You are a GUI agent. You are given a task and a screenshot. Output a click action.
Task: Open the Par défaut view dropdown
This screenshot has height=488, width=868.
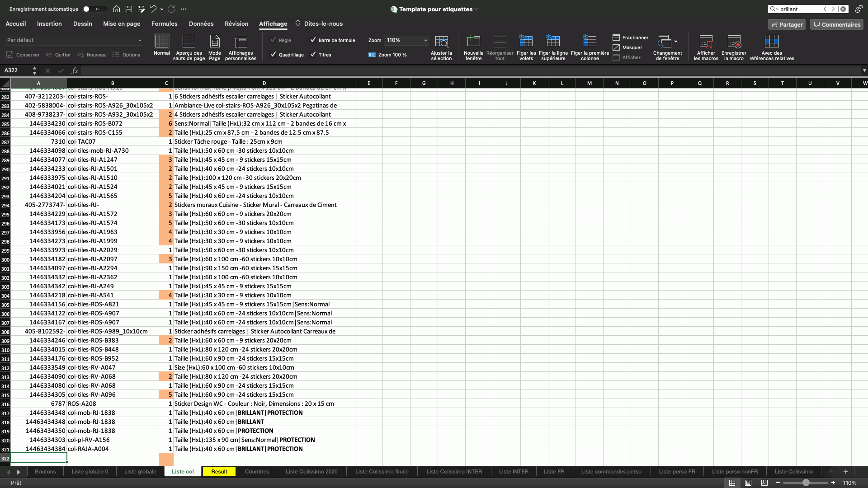(x=75, y=40)
